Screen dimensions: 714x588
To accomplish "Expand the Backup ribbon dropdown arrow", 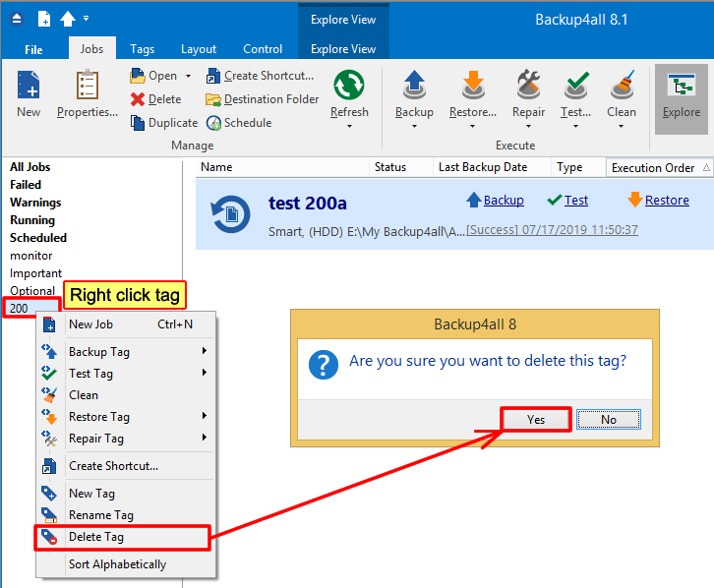I will click(414, 127).
